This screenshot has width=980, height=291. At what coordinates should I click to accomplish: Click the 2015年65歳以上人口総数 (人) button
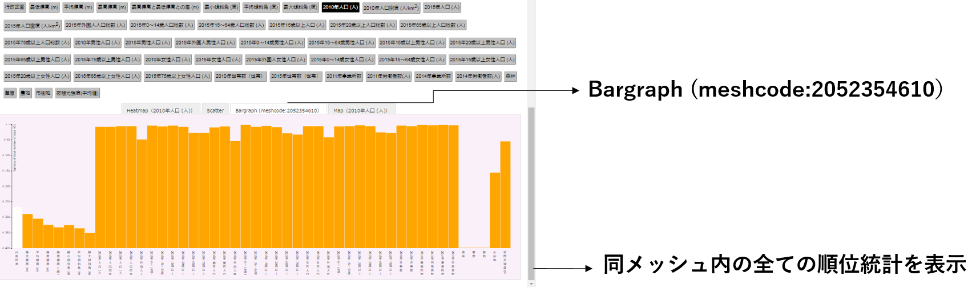433,25
